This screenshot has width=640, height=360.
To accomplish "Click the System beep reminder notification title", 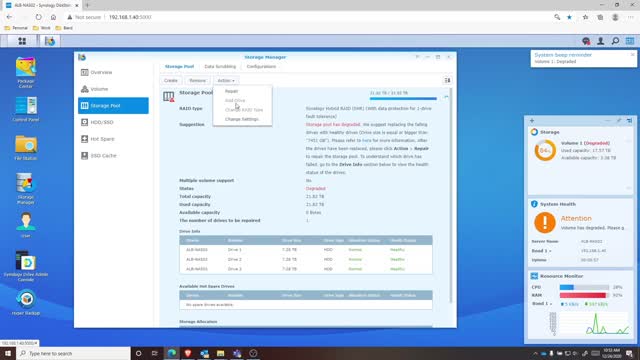I will 563,55.
